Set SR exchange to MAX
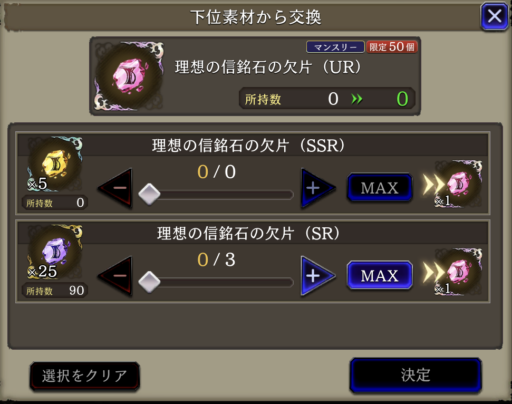Image resolution: width=512 pixels, height=404 pixels. tap(380, 275)
